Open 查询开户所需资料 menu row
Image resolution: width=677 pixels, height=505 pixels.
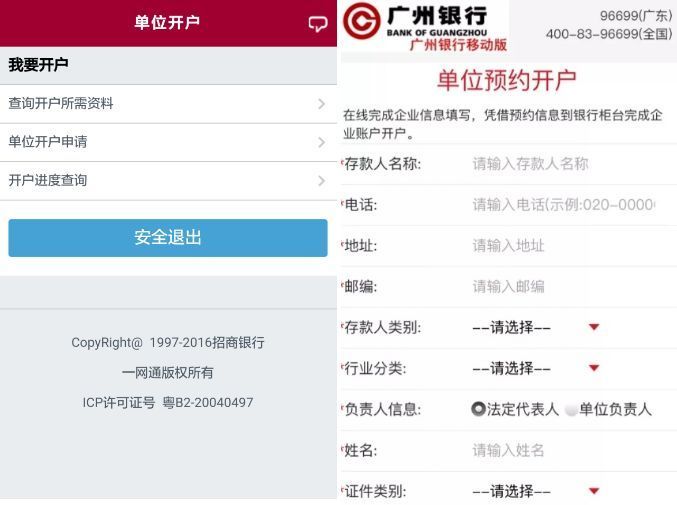tap(168, 104)
